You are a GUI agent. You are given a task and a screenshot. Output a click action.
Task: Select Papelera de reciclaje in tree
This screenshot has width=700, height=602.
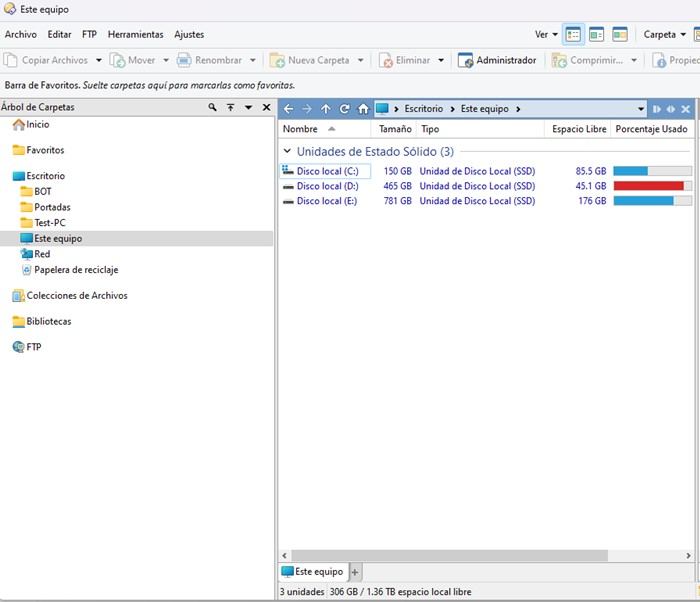(x=70, y=270)
